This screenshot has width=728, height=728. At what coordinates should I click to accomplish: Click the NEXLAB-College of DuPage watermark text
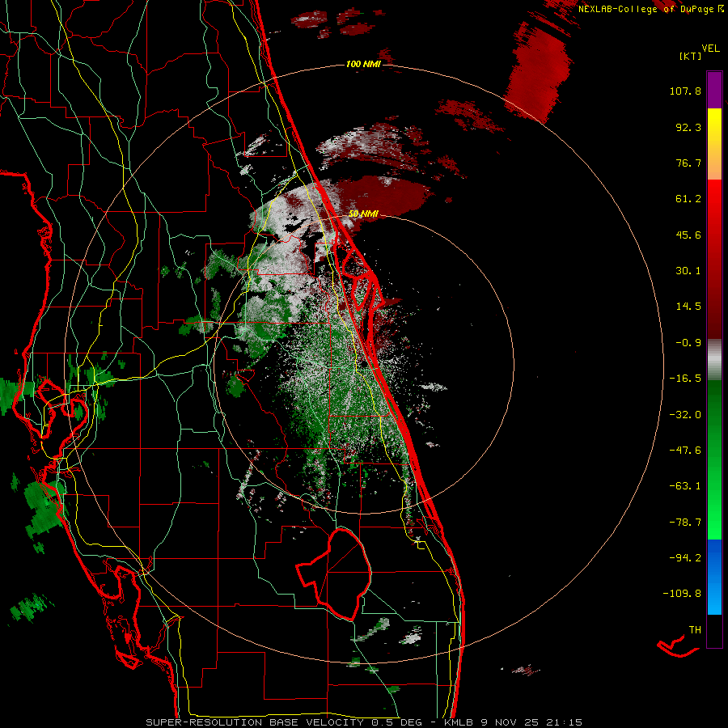651,9
